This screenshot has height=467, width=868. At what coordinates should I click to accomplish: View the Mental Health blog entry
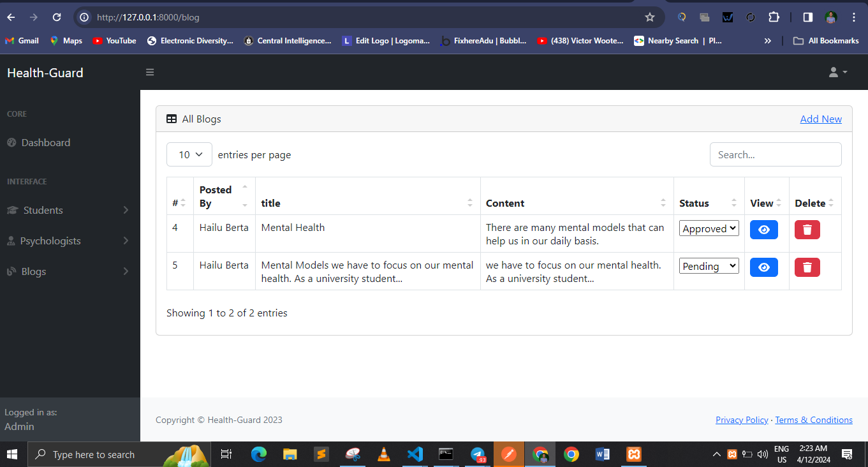[763, 230]
